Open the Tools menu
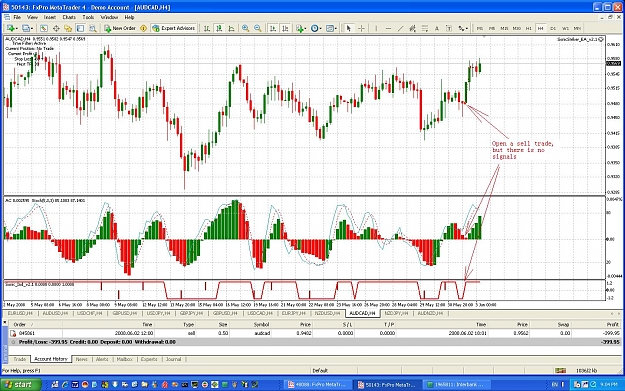 (x=88, y=17)
